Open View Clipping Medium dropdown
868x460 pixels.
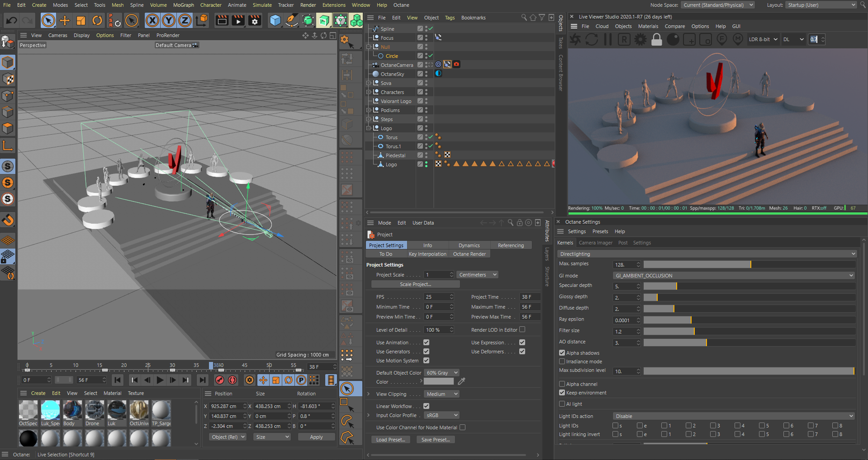(442, 394)
